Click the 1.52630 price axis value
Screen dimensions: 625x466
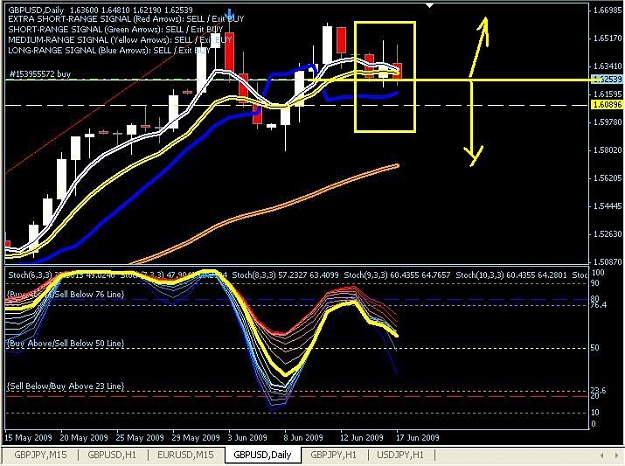(x=606, y=234)
